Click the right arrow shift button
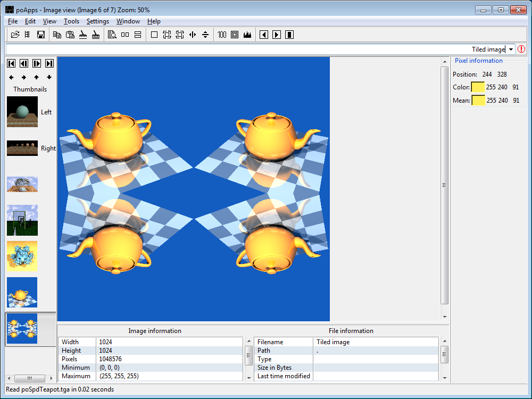The image size is (532, 399). coord(24,77)
